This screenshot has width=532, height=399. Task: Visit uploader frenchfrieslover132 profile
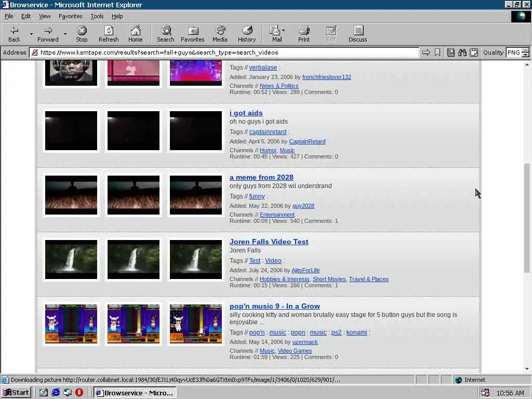click(x=326, y=77)
